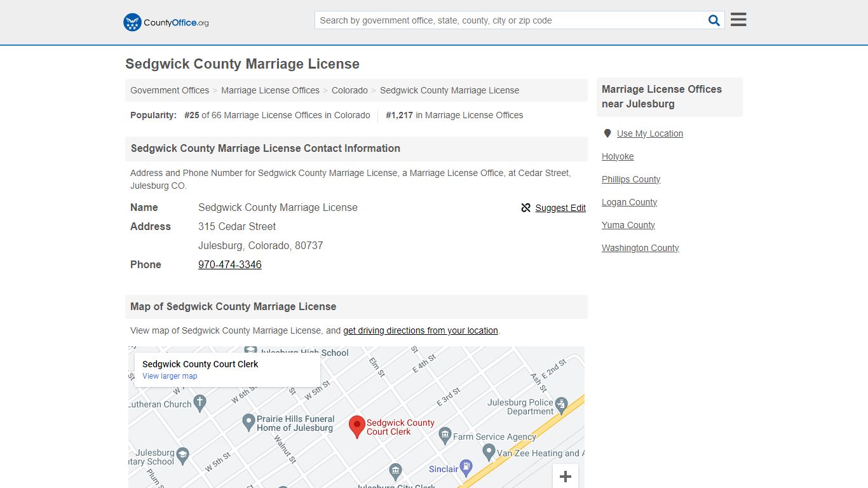The image size is (868, 488).
Task: Click the Suggest Edit pencil icon
Action: click(x=526, y=208)
